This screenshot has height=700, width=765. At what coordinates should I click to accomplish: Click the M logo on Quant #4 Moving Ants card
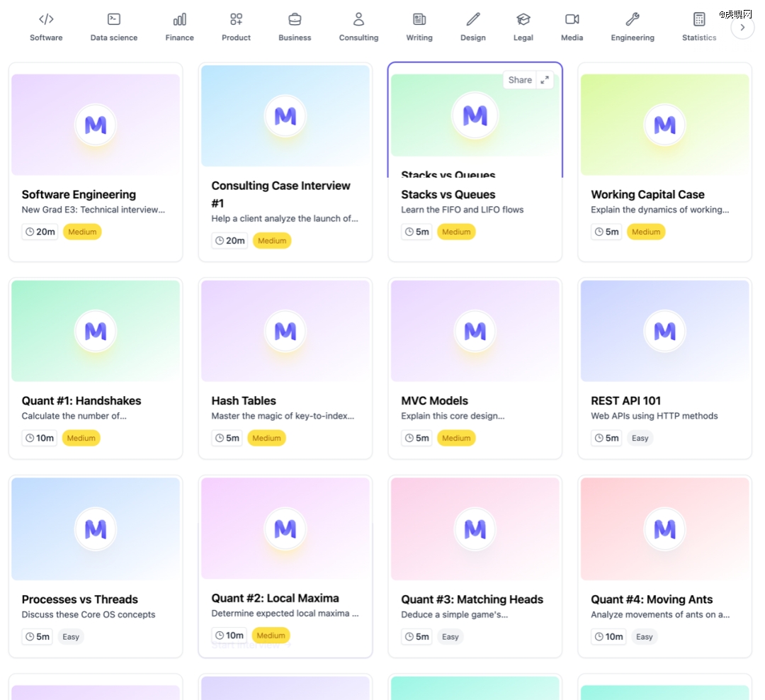[664, 529]
